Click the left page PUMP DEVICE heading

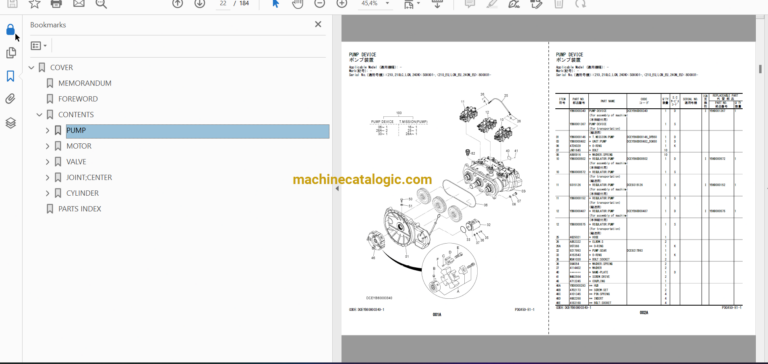pyautogui.click(x=362, y=54)
